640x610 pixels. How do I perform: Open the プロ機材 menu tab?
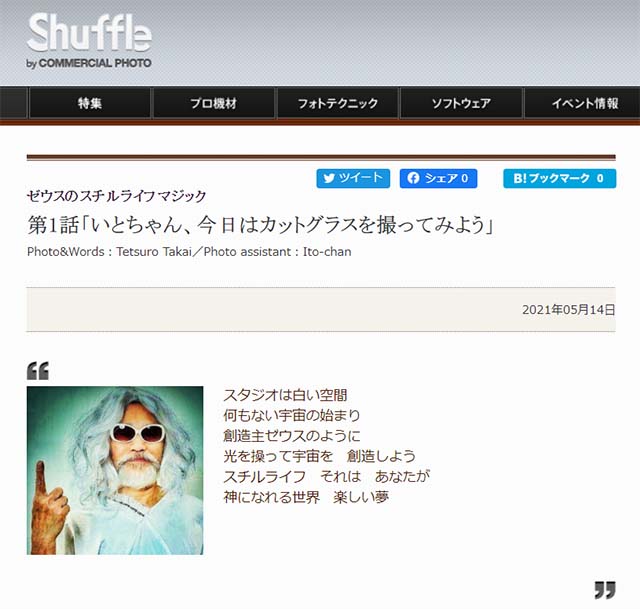(213, 103)
